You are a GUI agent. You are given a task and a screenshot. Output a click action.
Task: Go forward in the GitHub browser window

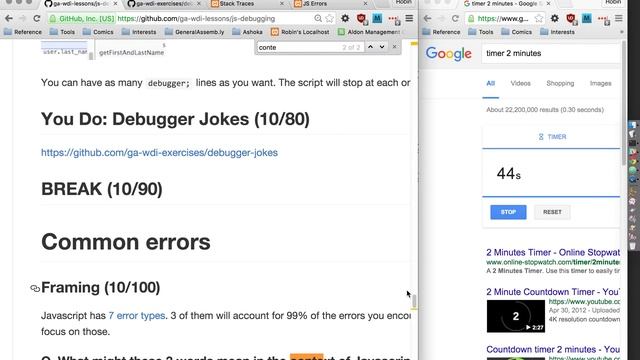[22, 18]
